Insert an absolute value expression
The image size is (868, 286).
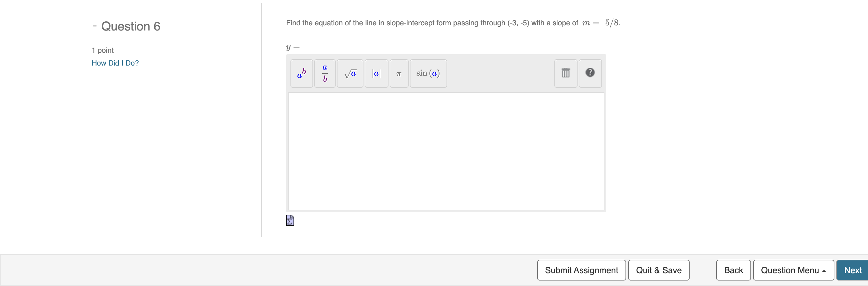(x=376, y=73)
